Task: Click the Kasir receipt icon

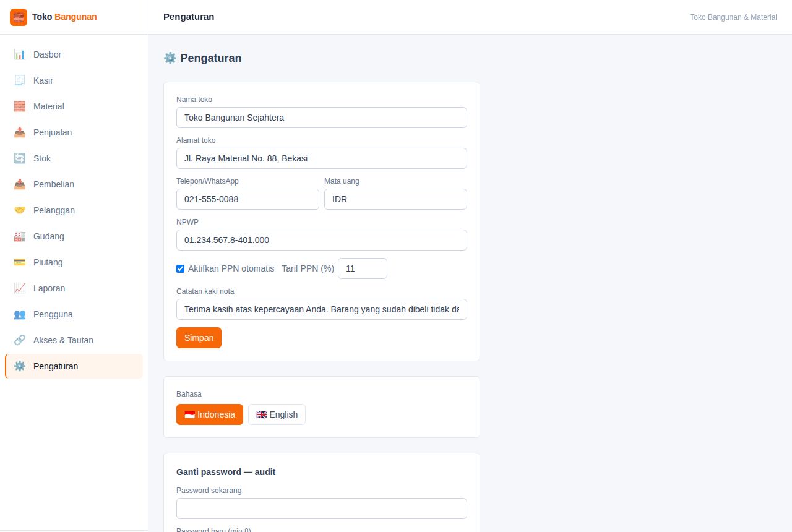Action: [20, 80]
